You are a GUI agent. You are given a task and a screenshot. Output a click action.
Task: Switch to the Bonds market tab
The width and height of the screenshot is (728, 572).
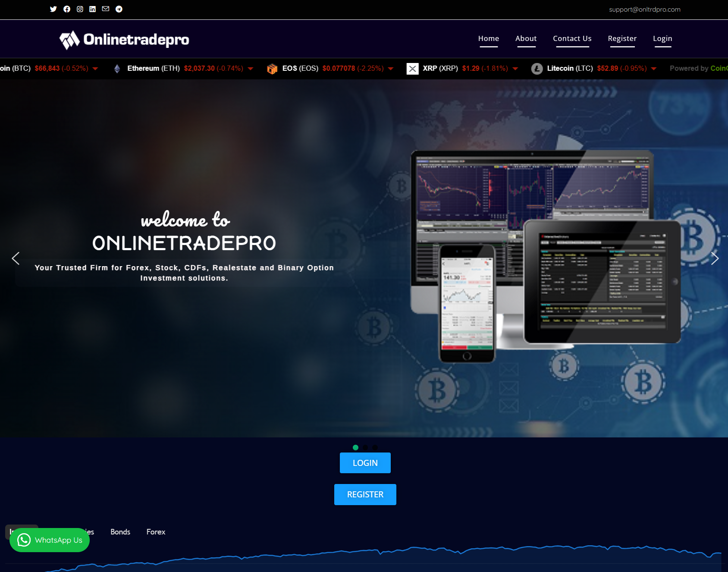(x=120, y=532)
